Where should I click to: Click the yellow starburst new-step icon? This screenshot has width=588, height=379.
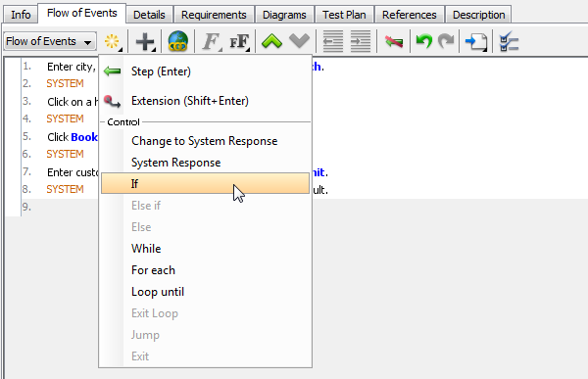(112, 41)
